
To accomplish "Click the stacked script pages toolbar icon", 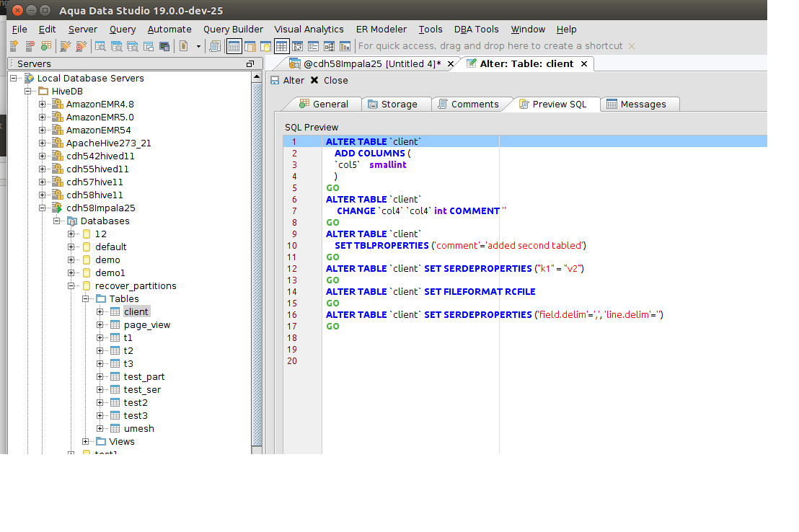I will click(x=215, y=46).
